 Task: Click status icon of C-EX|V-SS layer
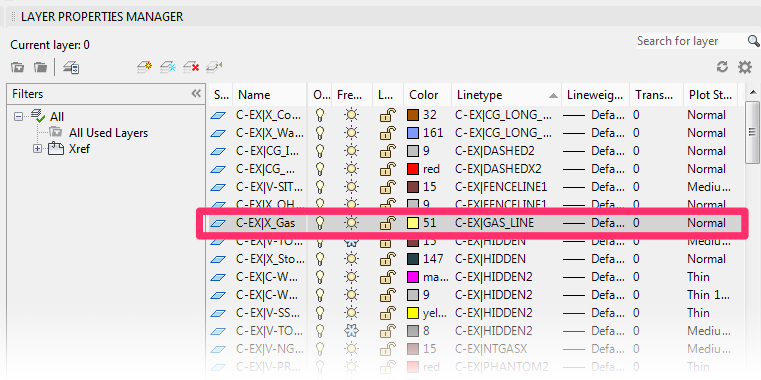pos(218,313)
